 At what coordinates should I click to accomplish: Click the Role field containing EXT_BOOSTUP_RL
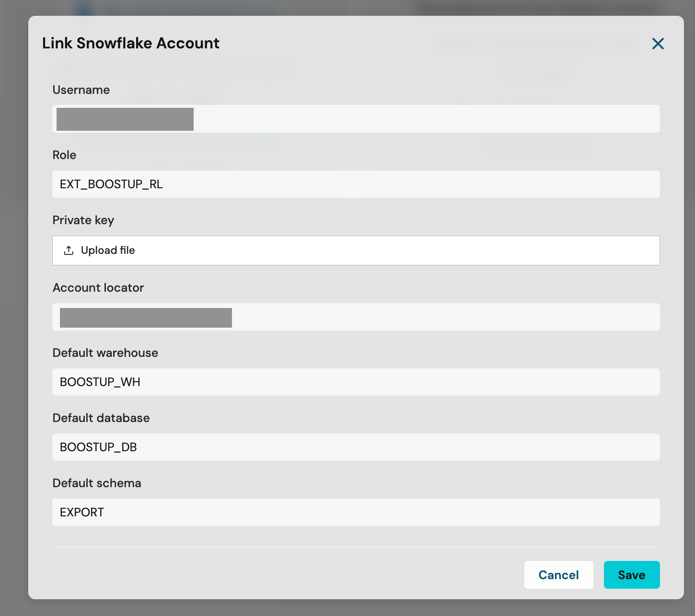pos(356,184)
